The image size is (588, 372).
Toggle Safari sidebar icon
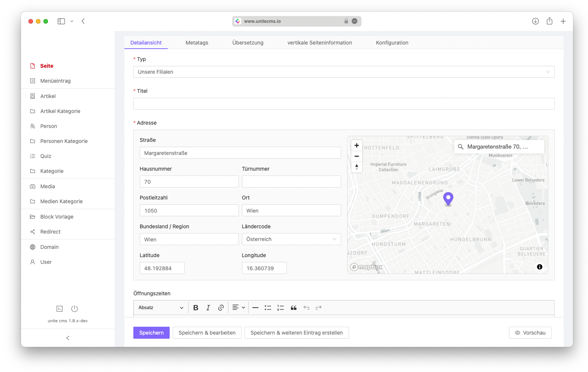(61, 21)
